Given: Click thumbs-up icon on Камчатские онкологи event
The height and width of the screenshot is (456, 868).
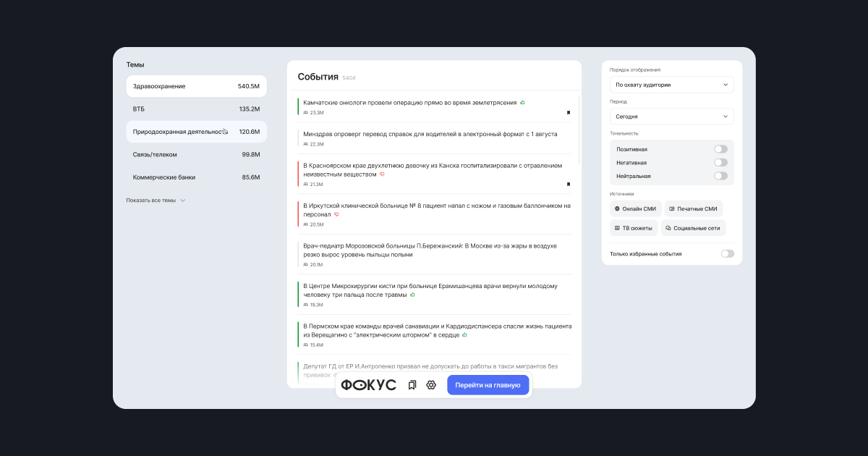Looking at the screenshot, I should point(522,103).
